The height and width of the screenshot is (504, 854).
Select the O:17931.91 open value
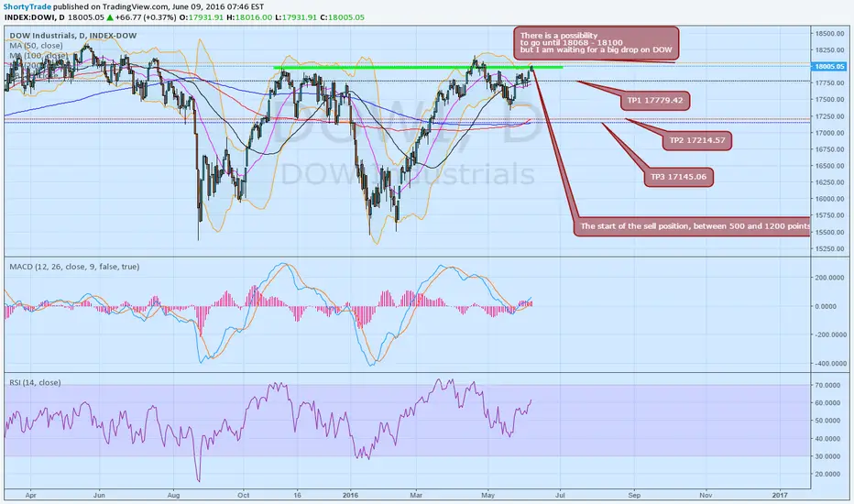(203, 17)
